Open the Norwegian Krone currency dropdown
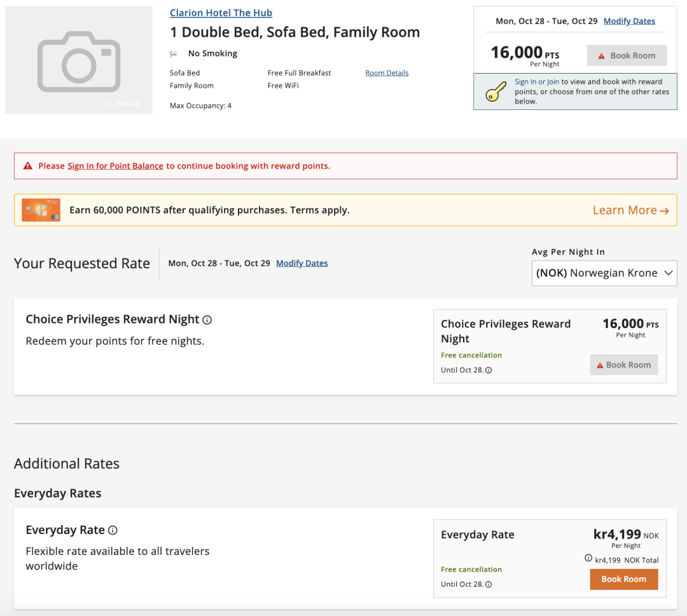The width and height of the screenshot is (687, 616). pyautogui.click(x=604, y=273)
